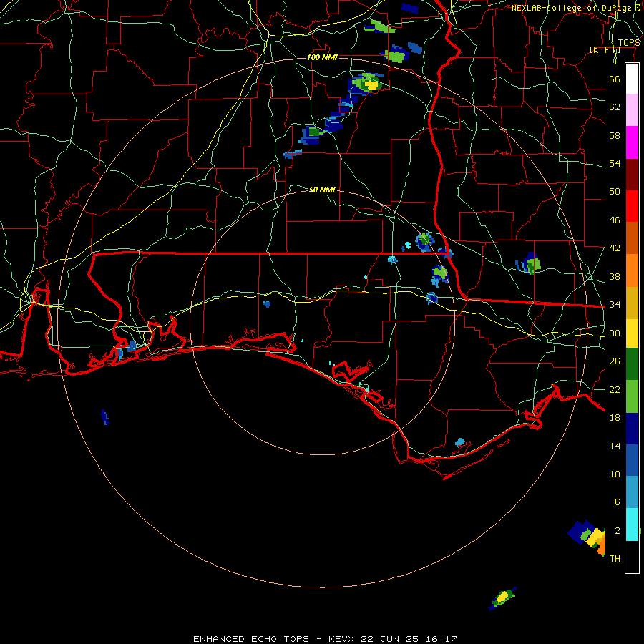Click the legend value 46
This screenshot has height=644, width=644.
tap(615, 220)
